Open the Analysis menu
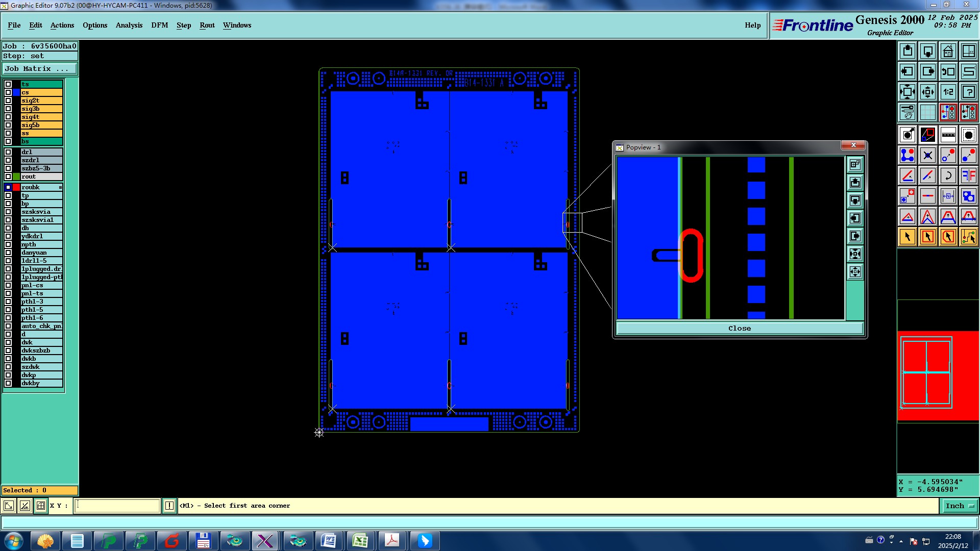Screen dimensions: 980x551 pyautogui.click(x=129, y=25)
